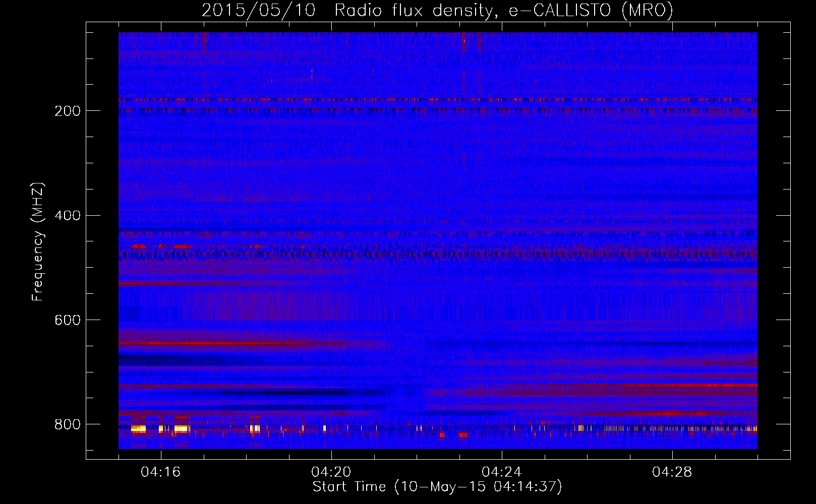Viewport: 816px width, 504px height.
Task: Click the 04:16 time tick label
Action: tap(161, 472)
